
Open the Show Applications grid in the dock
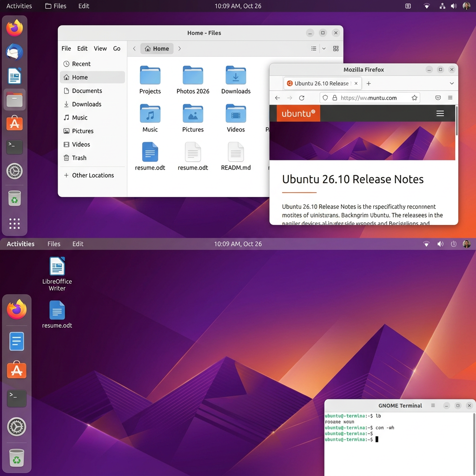14,224
